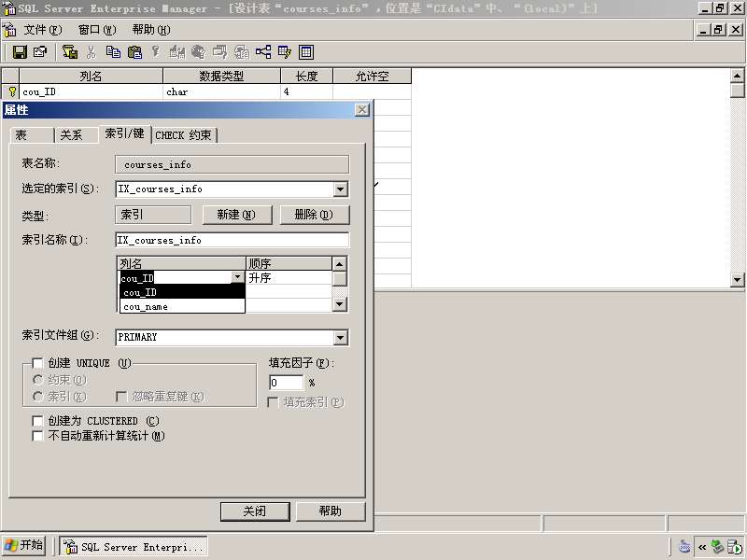This screenshot has width=747, height=560.
Task: Enable the Create UNIQUE checkbox
Action: [x=37, y=363]
